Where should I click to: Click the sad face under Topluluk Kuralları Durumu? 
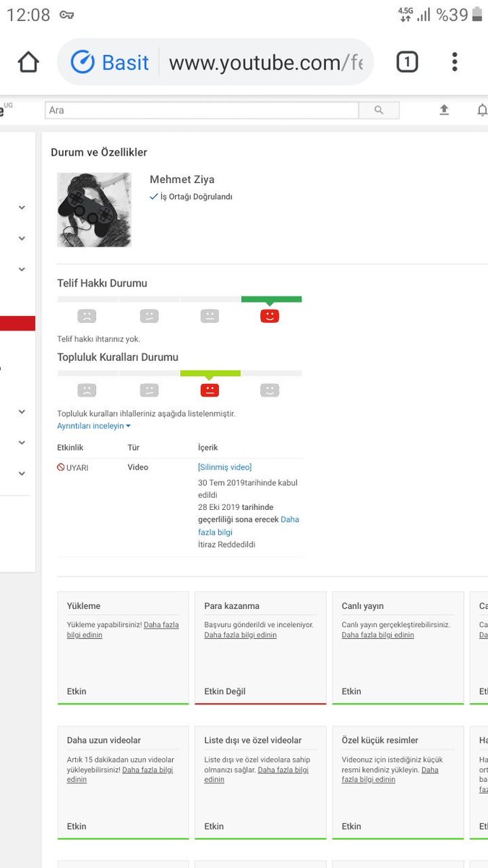pyautogui.click(x=87, y=390)
